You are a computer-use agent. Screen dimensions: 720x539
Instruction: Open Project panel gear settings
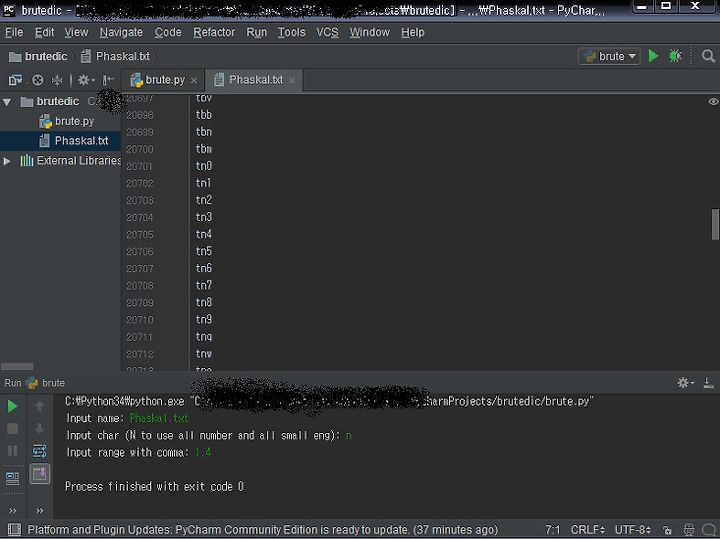85,80
